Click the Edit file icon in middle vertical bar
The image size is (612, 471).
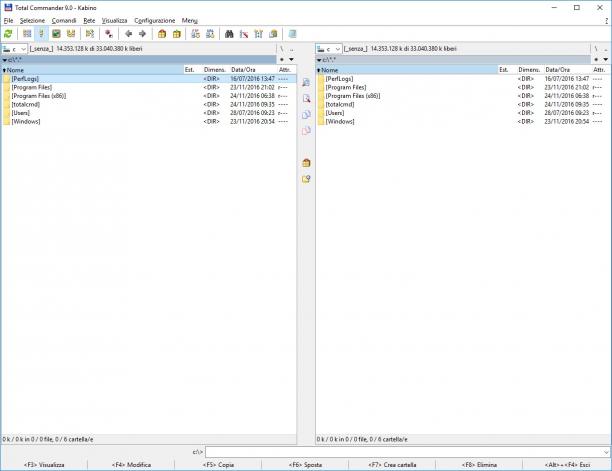pos(306,98)
